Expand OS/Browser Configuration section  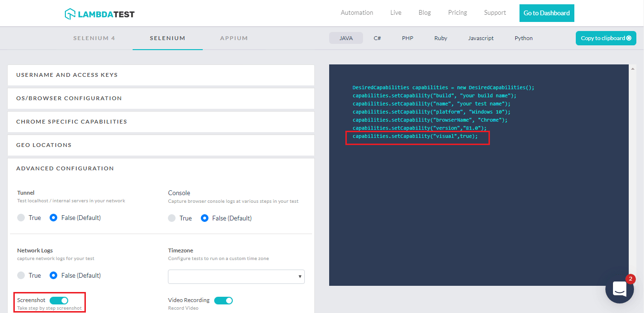pyautogui.click(x=161, y=98)
